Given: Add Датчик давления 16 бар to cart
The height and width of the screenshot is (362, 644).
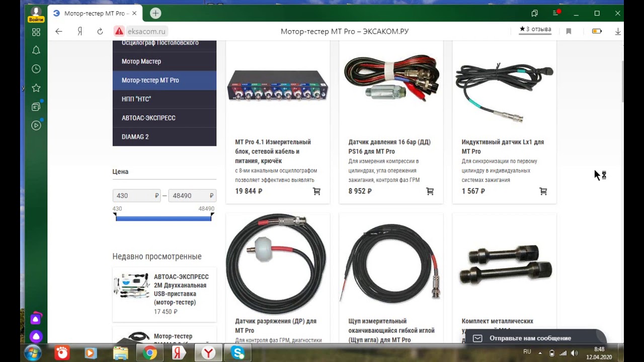Looking at the screenshot, I should [430, 192].
